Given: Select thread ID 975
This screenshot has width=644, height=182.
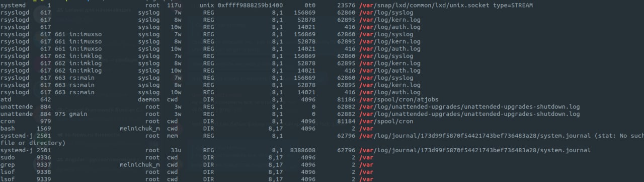Looking at the screenshot, I should pos(60,114).
